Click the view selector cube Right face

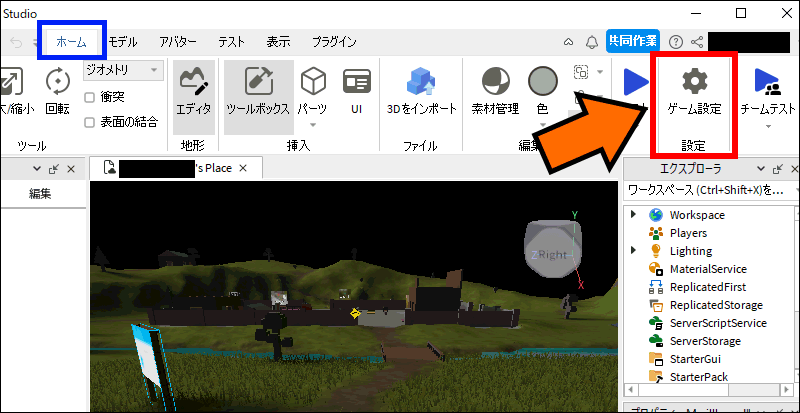552,254
